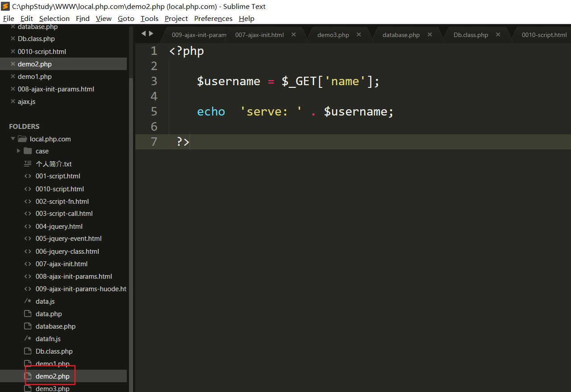Open the Selection menu
The width and height of the screenshot is (571, 392).
click(x=54, y=18)
